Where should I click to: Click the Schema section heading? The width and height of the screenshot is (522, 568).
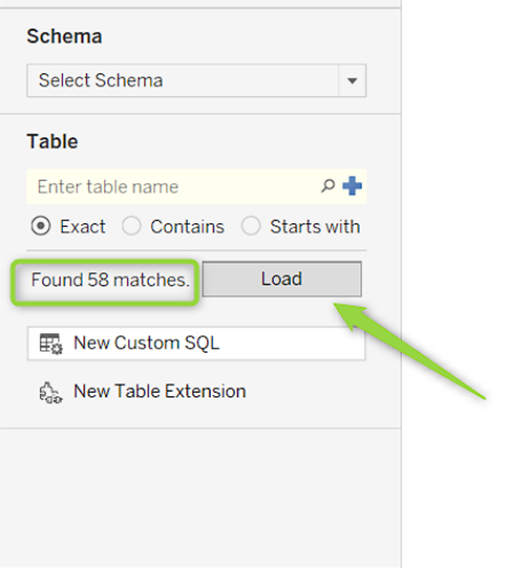(64, 36)
